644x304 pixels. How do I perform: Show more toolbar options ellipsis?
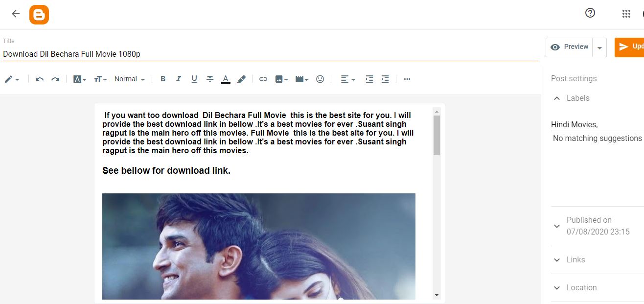(407, 79)
